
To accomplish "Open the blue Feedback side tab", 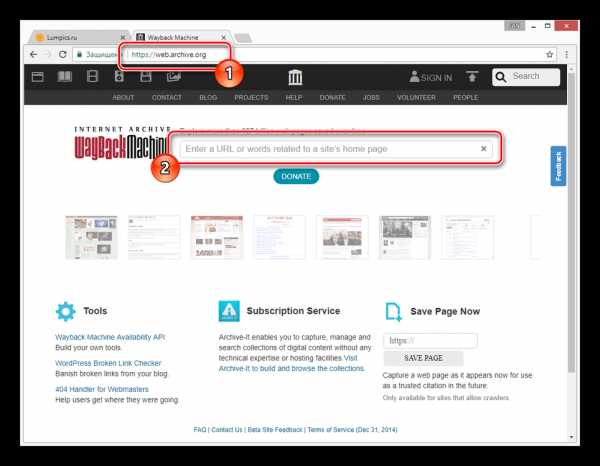I will 558,166.
